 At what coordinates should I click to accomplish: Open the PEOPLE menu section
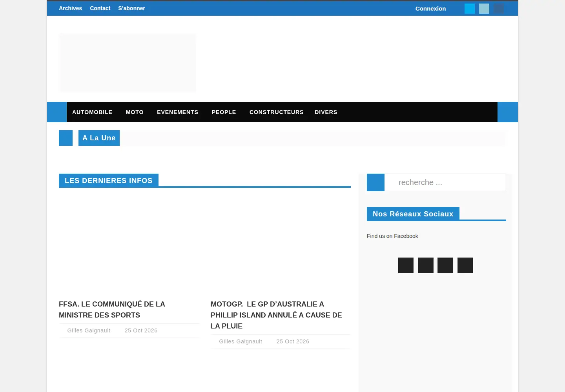click(224, 112)
